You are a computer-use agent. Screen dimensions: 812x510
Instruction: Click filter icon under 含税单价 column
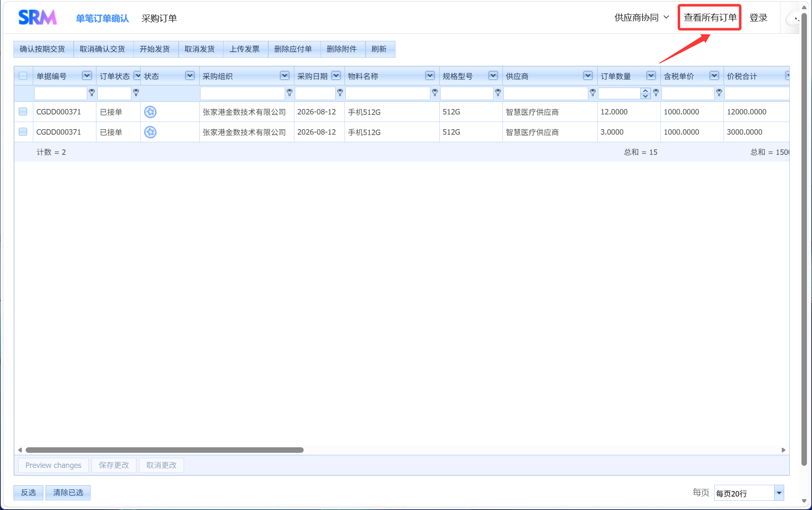pyautogui.click(x=719, y=93)
